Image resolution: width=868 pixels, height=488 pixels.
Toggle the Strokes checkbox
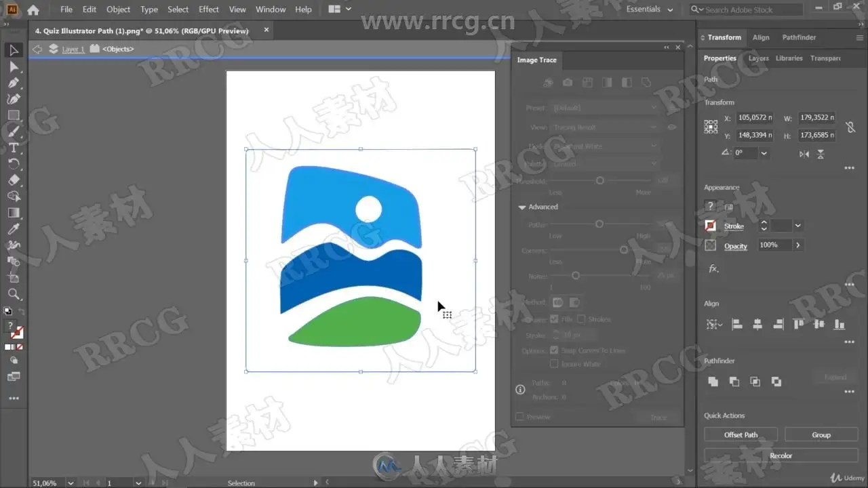(x=581, y=319)
